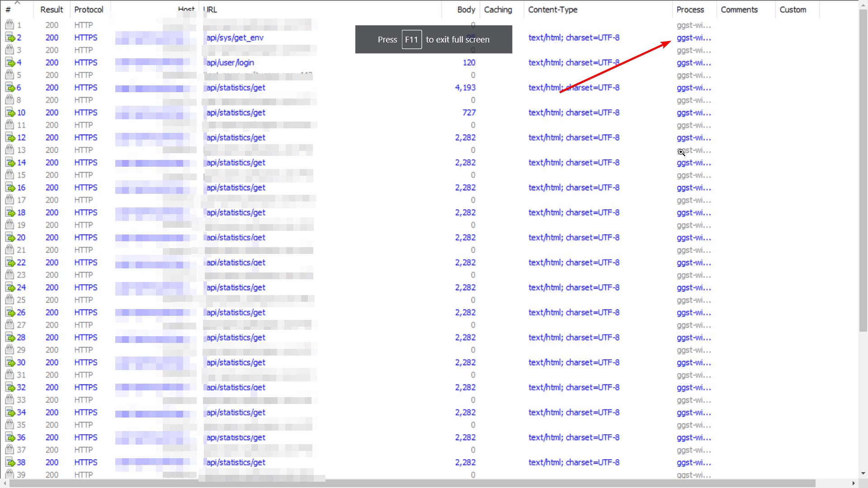Screen dimensions: 868x488
Task: Click the green arrow icon of session 6
Action: point(10,88)
